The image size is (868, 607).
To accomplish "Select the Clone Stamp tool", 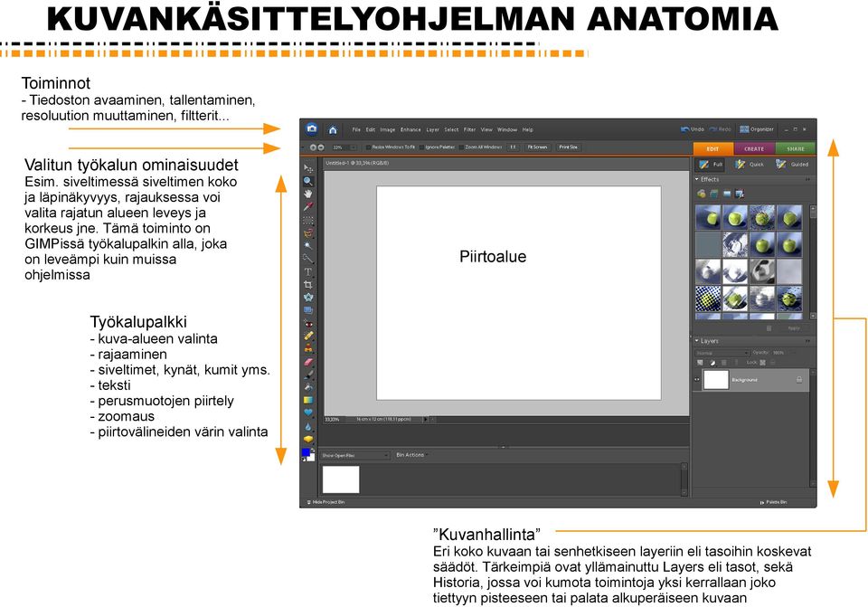I will pyautogui.click(x=308, y=348).
